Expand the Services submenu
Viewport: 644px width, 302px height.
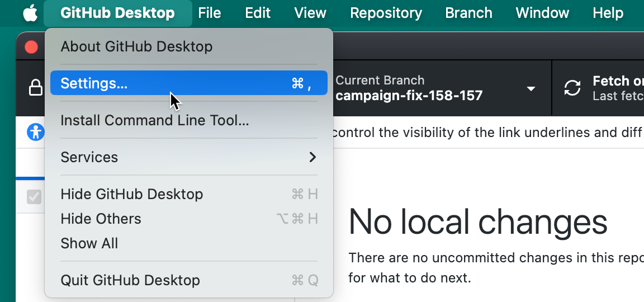coord(189,157)
